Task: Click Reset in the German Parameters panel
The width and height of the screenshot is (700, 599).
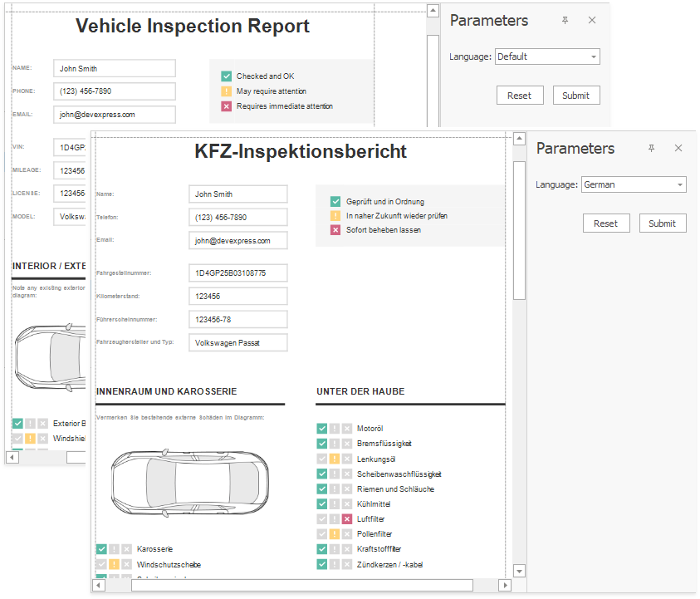Action: (605, 223)
